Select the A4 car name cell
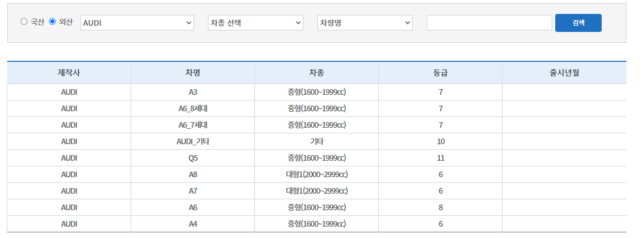 192,224
